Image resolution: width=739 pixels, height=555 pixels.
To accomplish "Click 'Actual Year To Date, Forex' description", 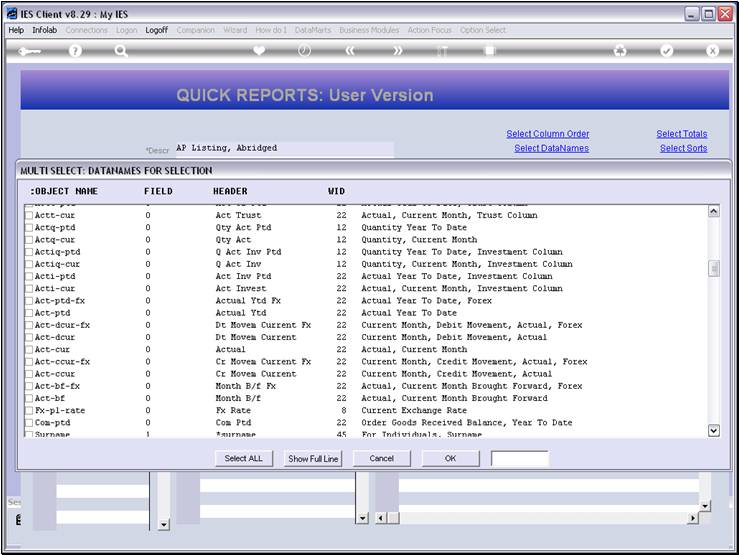I will 427,301.
